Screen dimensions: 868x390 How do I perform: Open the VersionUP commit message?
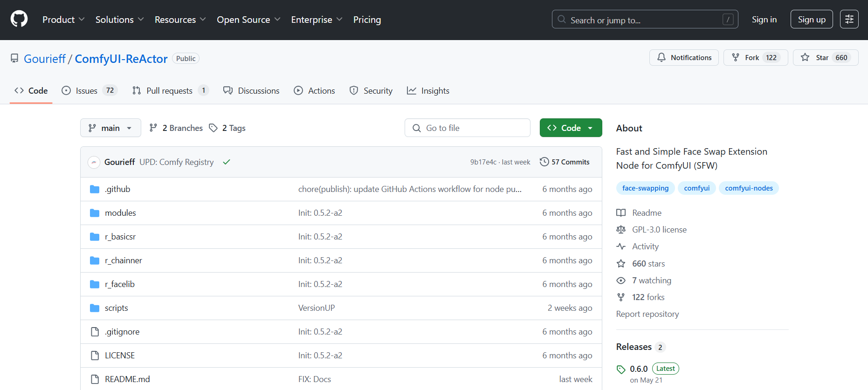coord(317,308)
